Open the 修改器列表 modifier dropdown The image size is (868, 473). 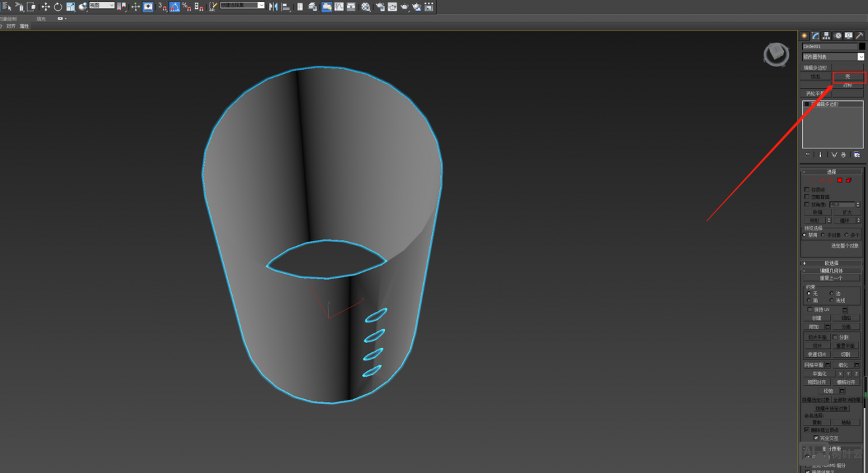[x=832, y=56]
